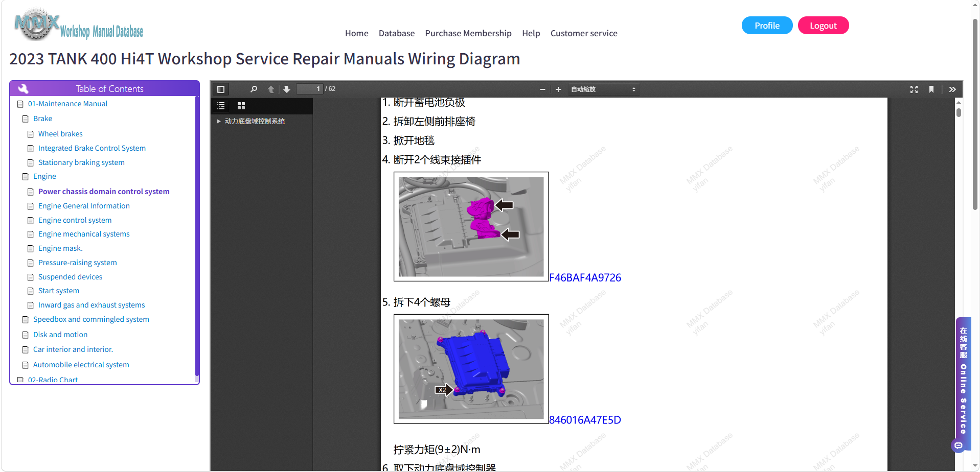Viewport: 980px width, 472px height.
Task: Open Wheel brakes chapter
Action: pos(60,134)
